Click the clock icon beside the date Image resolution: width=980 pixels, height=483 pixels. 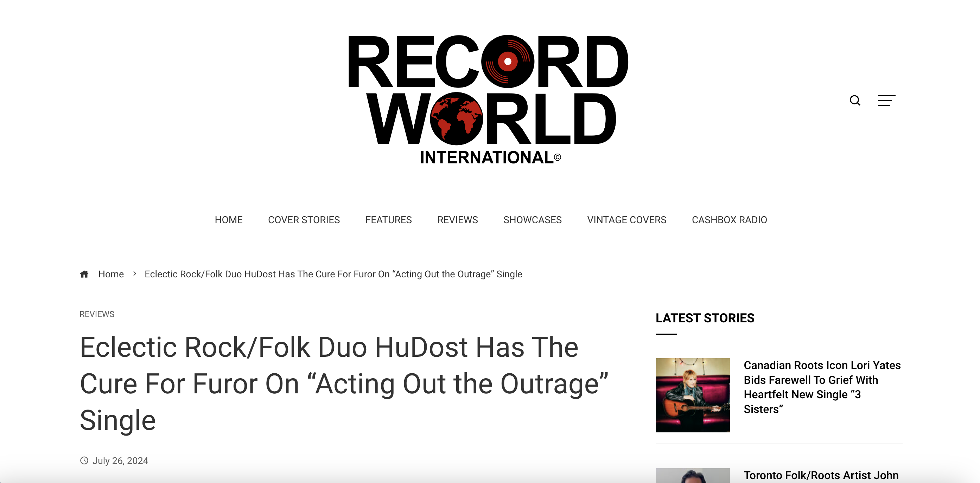[x=84, y=461]
